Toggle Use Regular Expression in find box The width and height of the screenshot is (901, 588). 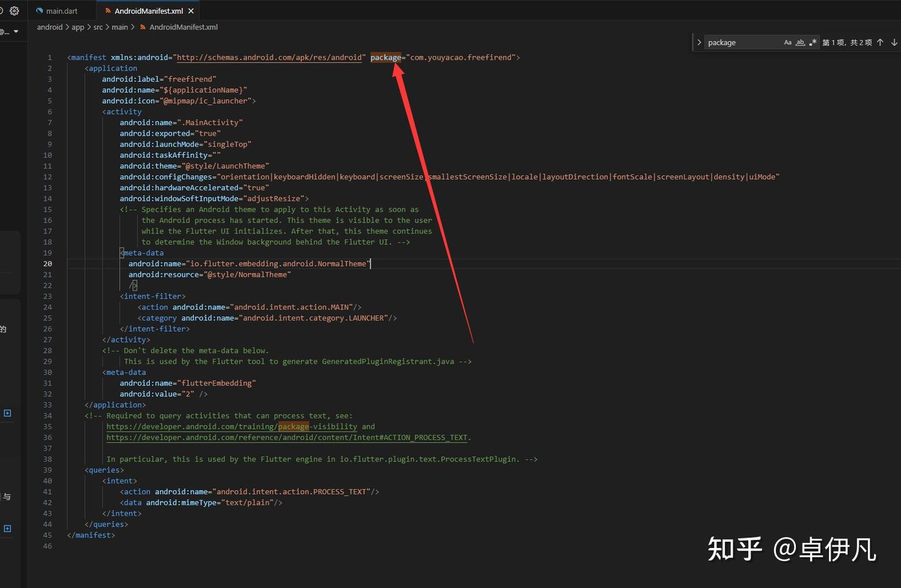pos(813,43)
